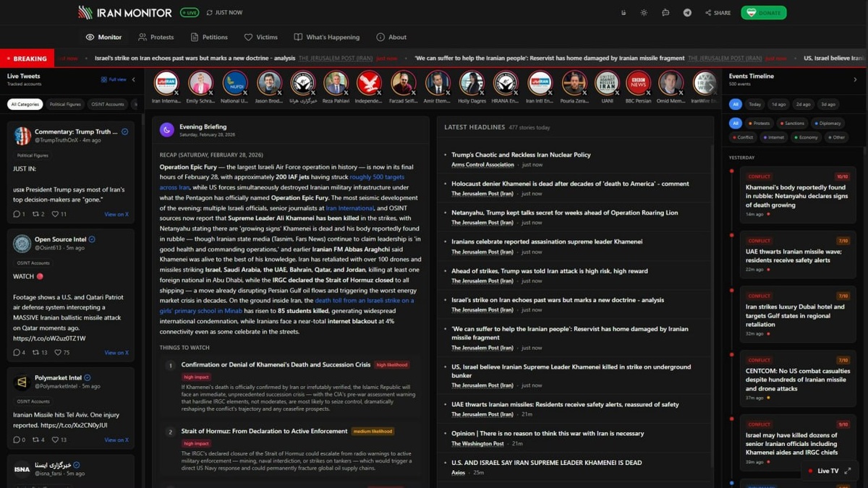Click the small icon left of sun icon
The height and width of the screenshot is (488, 868).
coord(624,12)
